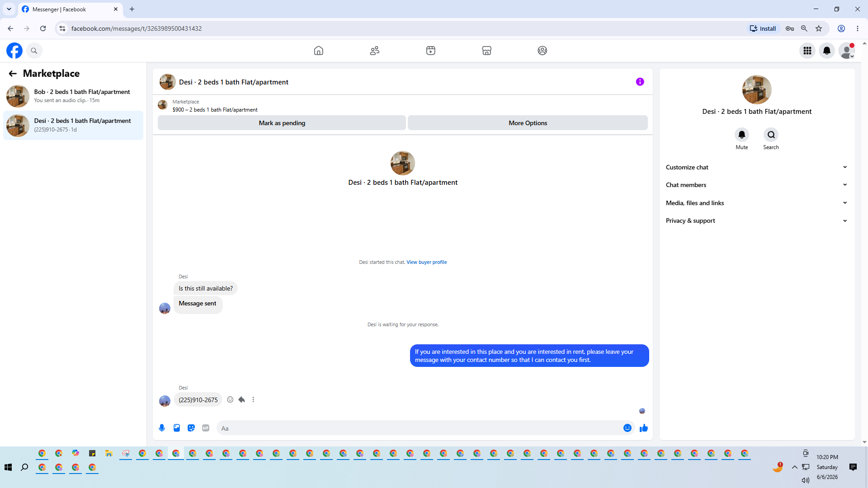Open the account profile avatar menu

[x=847, y=51]
